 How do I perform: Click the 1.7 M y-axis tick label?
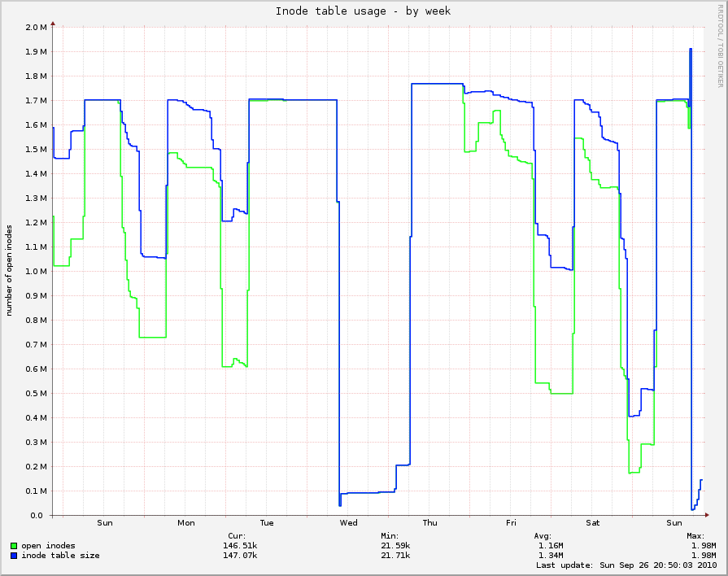point(37,101)
